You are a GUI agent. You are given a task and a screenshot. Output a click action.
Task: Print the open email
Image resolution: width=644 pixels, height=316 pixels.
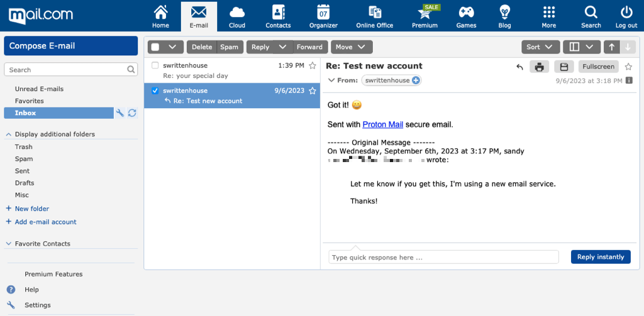[539, 67]
